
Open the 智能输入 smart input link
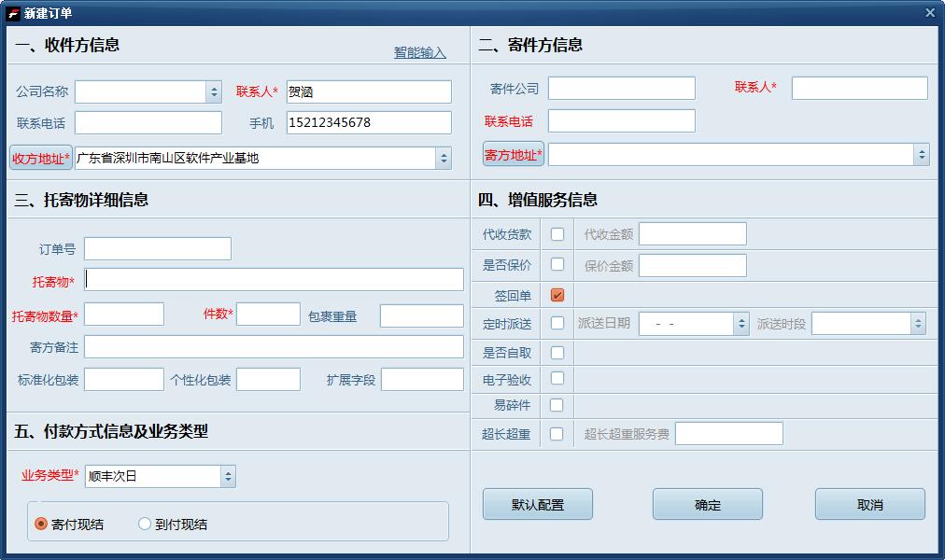417,53
